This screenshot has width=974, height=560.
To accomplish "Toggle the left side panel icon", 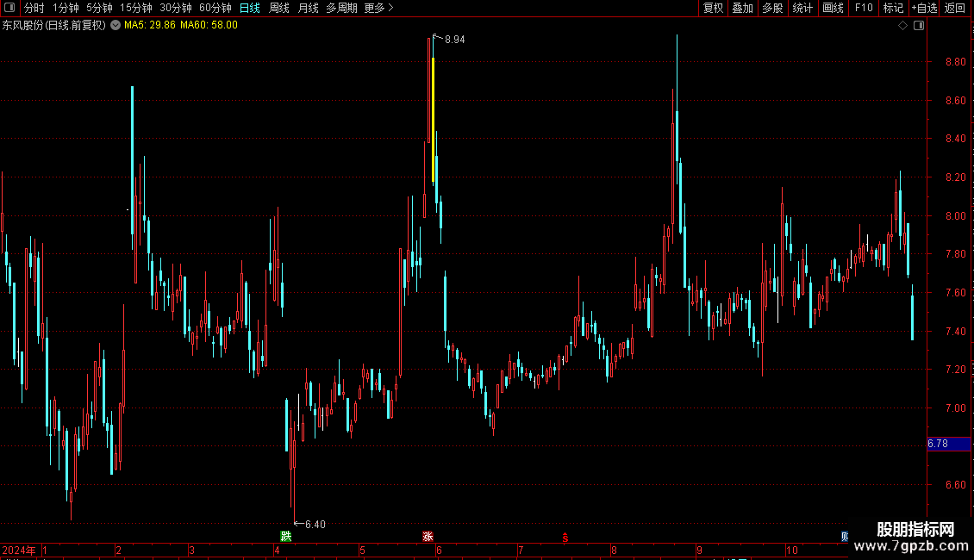I will (9, 8).
